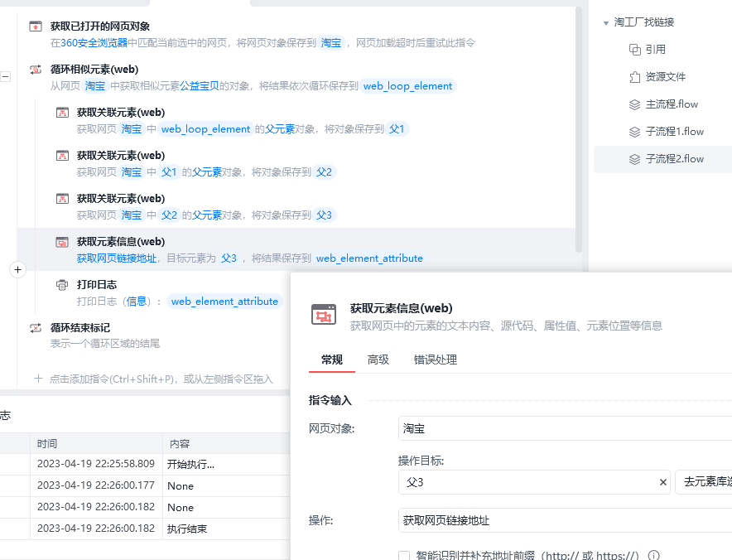Open 主流程.flow in project tree
732x560 pixels.
coord(671,104)
